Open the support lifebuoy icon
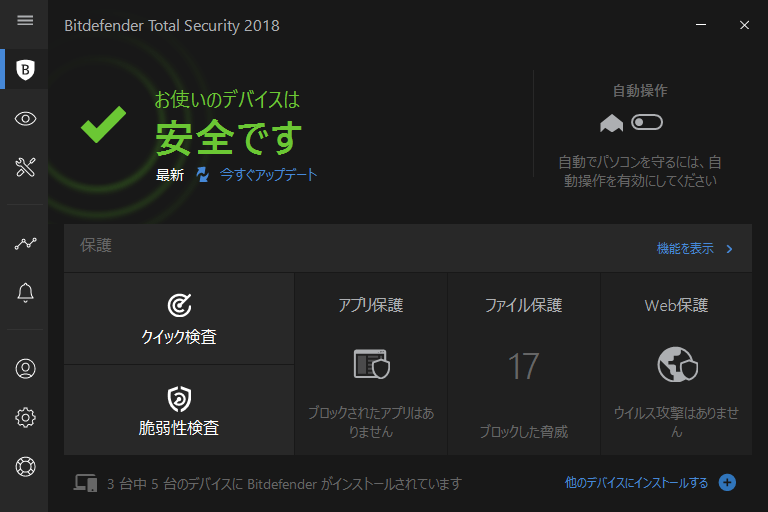The width and height of the screenshot is (768, 512). [x=26, y=466]
